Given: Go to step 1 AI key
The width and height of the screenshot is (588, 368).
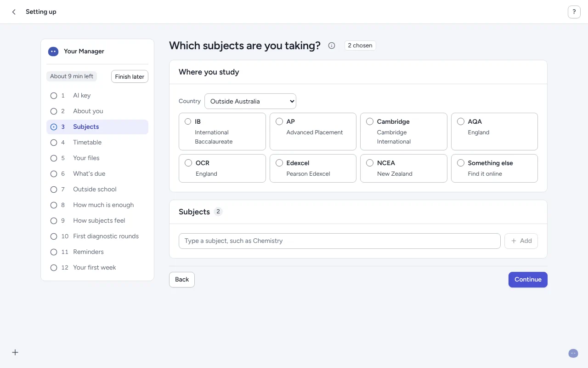Looking at the screenshot, I should click(x=97, y=96).
